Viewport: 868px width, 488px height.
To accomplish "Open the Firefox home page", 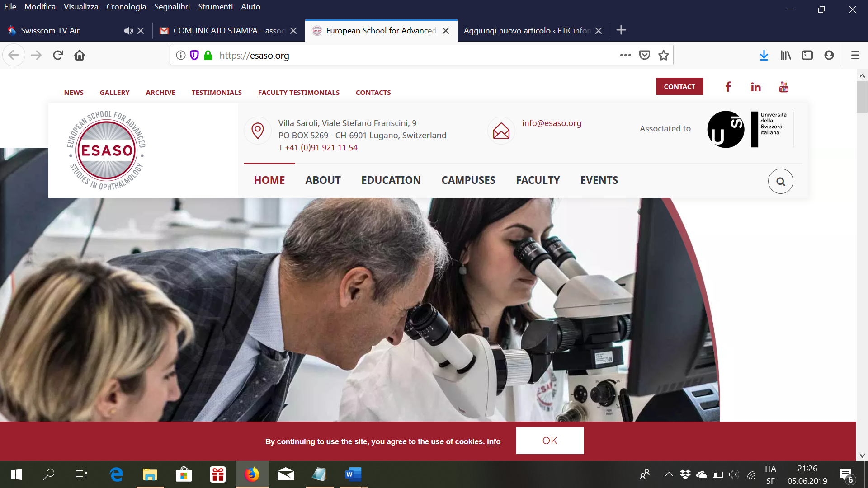I will pyautogui.click(x=80, y=55).
